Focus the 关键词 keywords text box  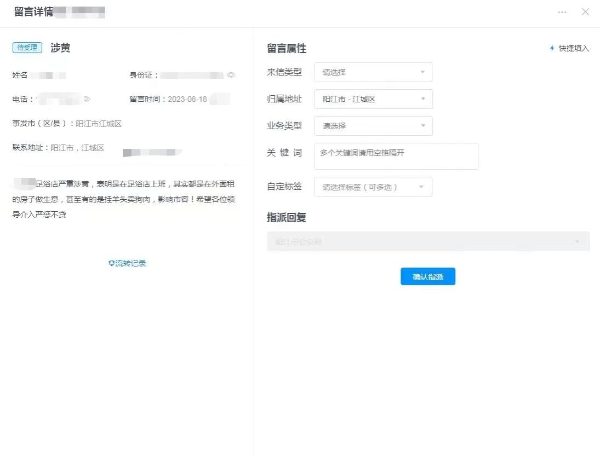click(x=396, y=156)
